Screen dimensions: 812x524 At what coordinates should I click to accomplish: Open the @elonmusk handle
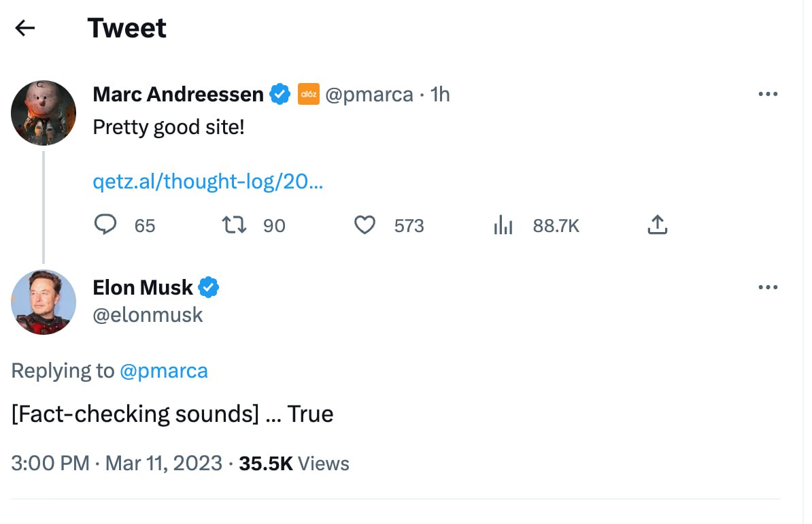point(148,314)
